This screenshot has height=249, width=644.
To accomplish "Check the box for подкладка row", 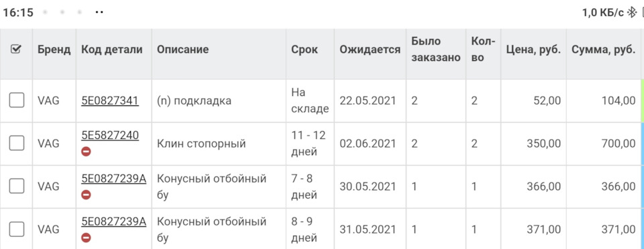I will pyautogui.click(x=16, y=100).
